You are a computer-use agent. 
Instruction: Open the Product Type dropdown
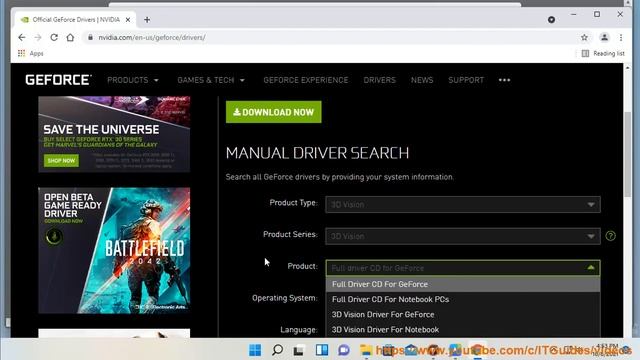click(463, 204)
